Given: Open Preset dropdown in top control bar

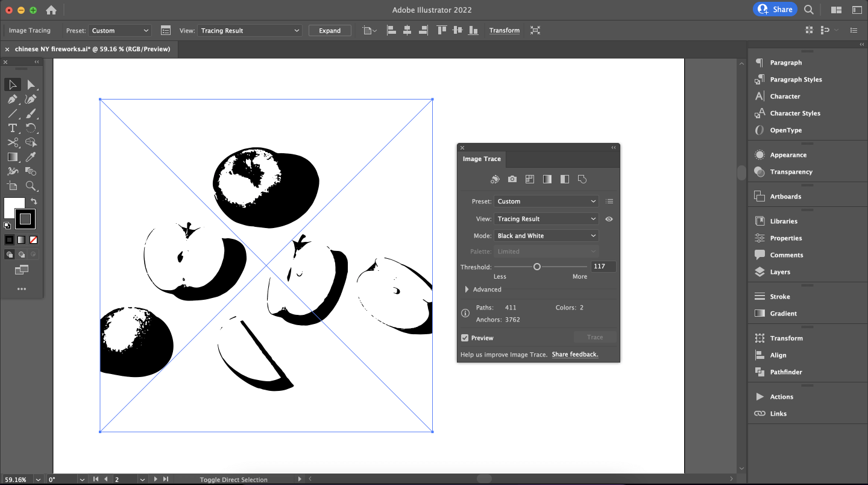Looking at the screenshot, I should point(120,31).
